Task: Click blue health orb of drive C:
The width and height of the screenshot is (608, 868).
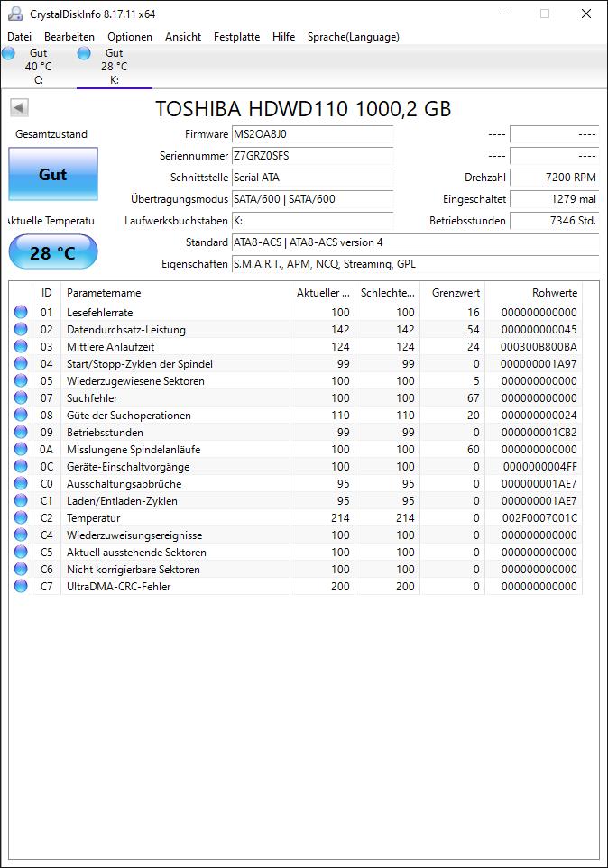Action: [x=8, y=53]
